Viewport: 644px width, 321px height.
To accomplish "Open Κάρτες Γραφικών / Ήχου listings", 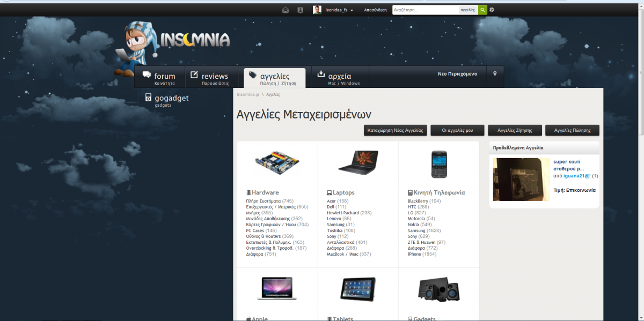I will click(270, 225).
